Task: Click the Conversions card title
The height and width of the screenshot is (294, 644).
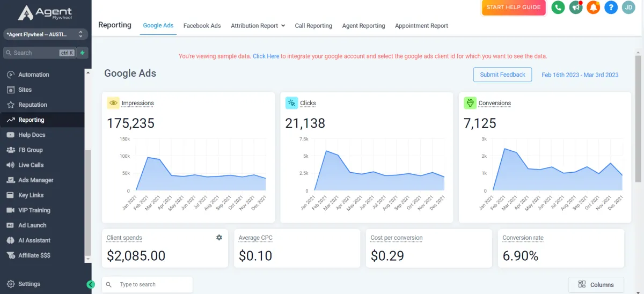Action: 495,103
